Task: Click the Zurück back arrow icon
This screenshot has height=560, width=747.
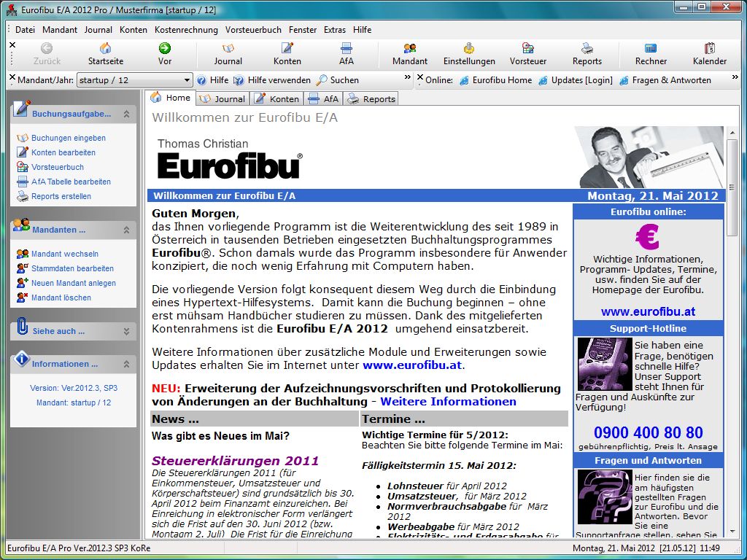Action: tap(47, 48)
